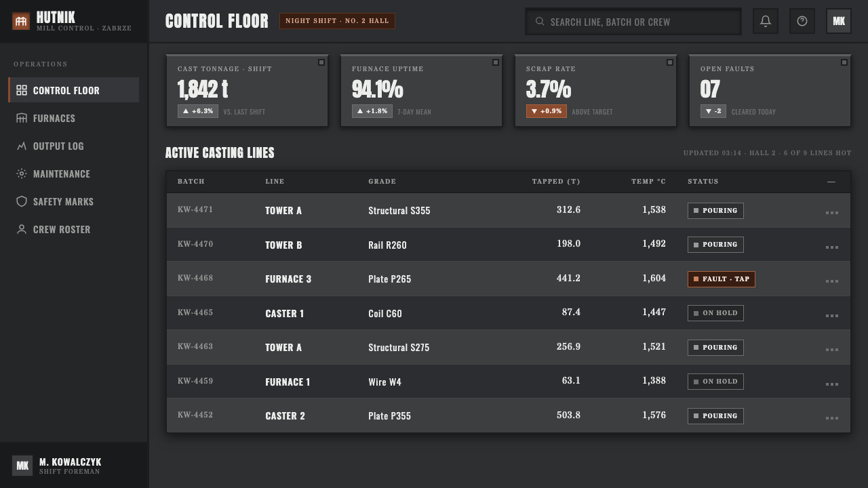Open row menu for Furnace 3 fault row
The width and height of the screenshot is (868, 488).
832,281
